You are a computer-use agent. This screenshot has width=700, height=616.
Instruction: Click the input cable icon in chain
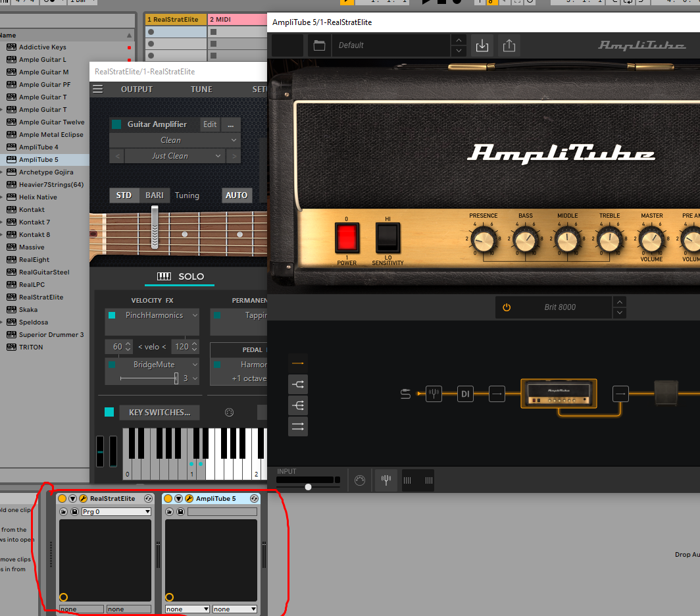point(405,394)
